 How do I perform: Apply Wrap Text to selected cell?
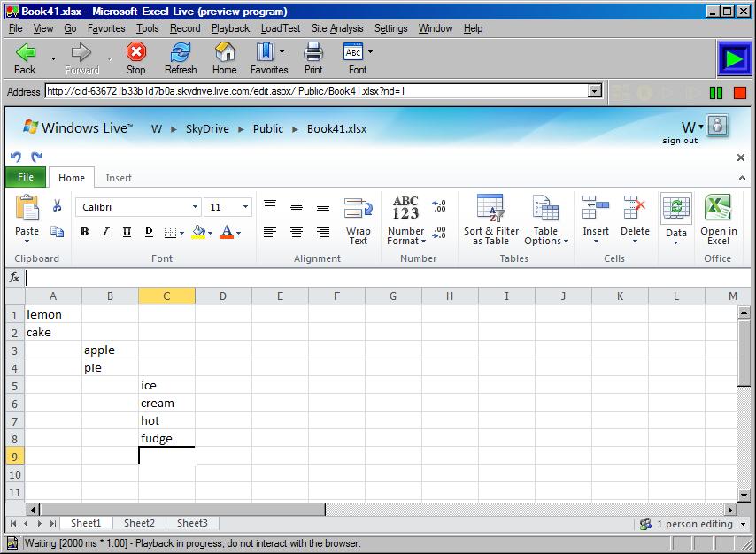tap(359, 219)
